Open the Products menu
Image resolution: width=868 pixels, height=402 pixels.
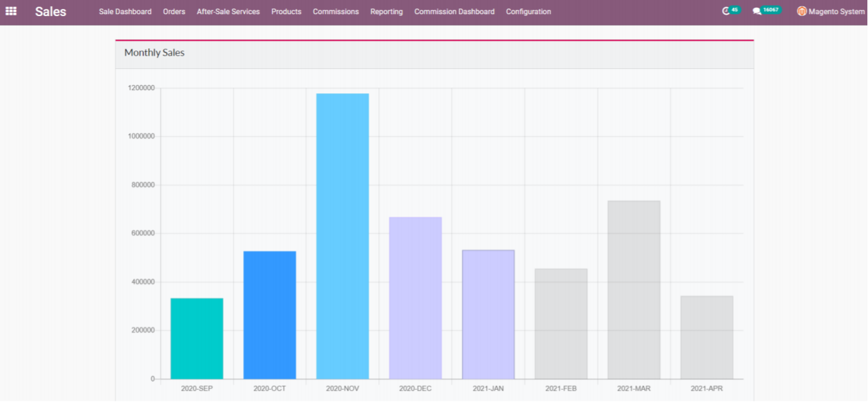coord(286,11)
